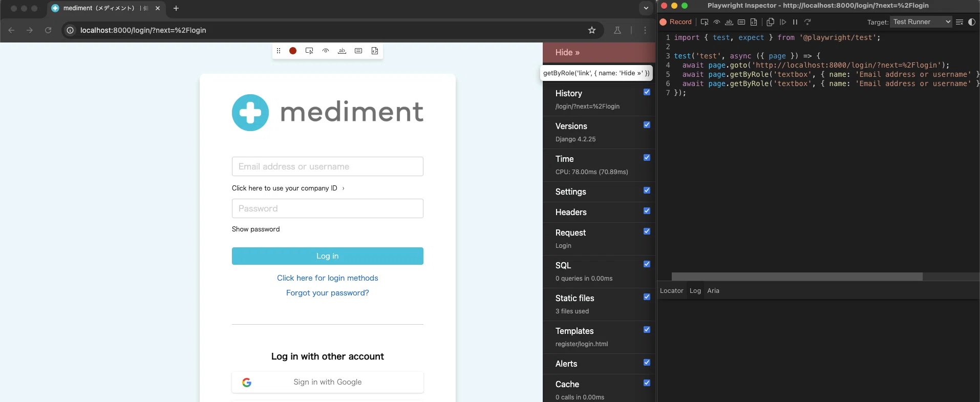Click the Resume icon in Playwright Inspector
Image resolution: width=980 pixels, height=402 pixels.
[x=783, y=22]
